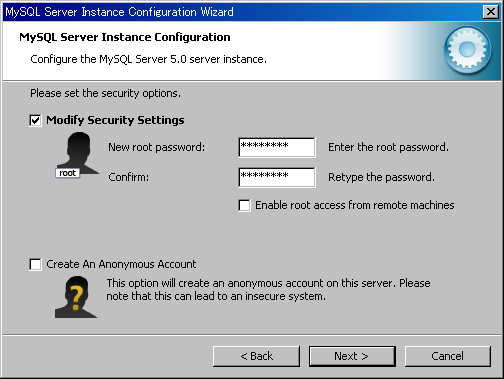This screenshot has width=504, height=379.
Task: Click the New root password label
Action: [157, 147]
